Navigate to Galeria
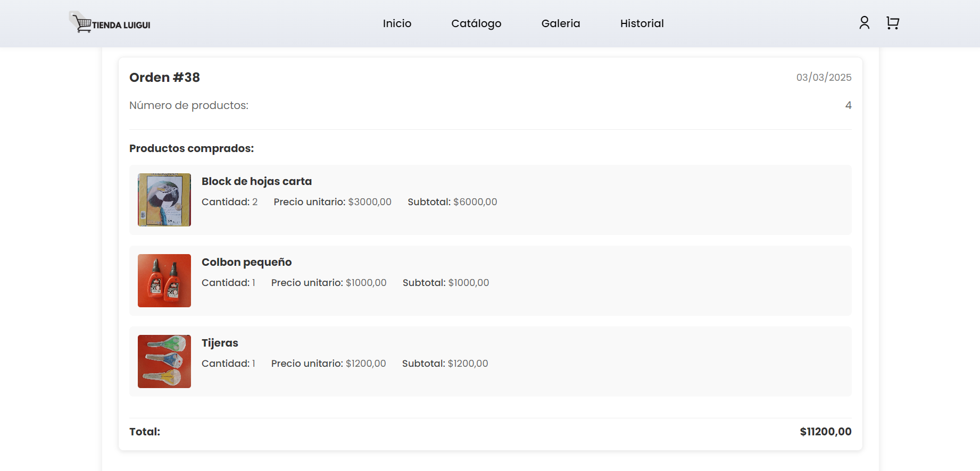This screenshot has height=471, width=980. [560, 23]
